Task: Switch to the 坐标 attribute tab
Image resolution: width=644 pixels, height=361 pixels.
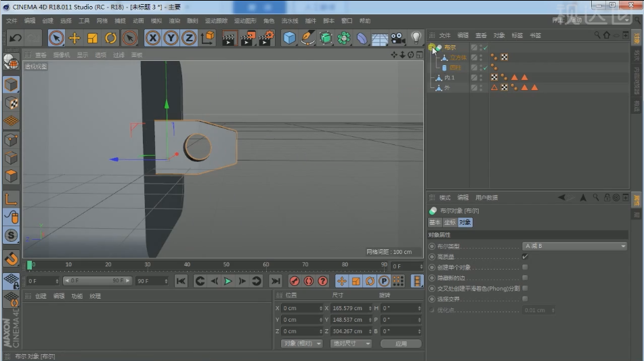Action: (x=450, y=222)
